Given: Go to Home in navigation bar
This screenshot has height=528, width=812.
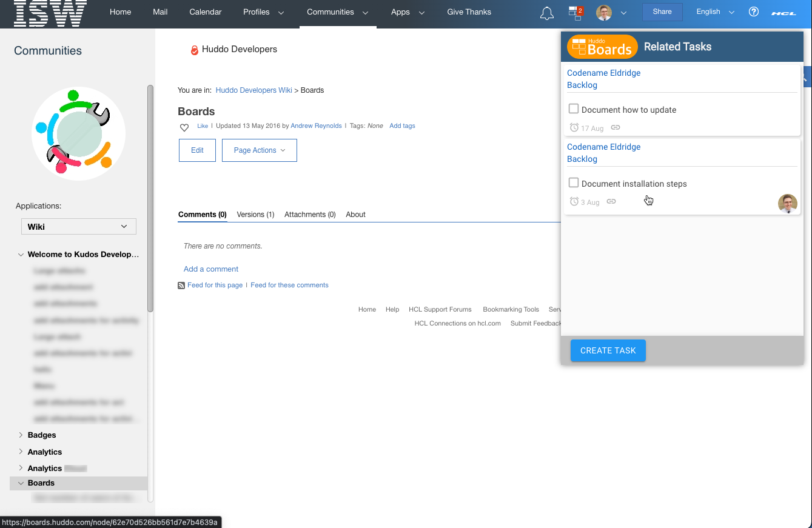Looking at the screenshot, I should coord(120,12).
